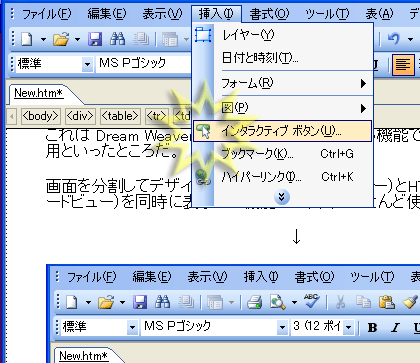Select the <body> tag button
The image size is (420, 363).
click(x=41, y=116)
